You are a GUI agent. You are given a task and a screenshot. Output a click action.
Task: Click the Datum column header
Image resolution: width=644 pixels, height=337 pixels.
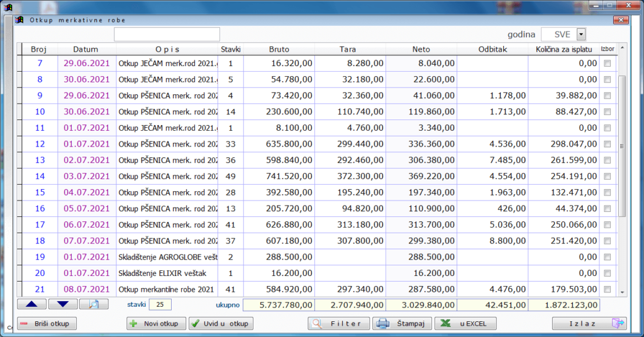(86, 49)
